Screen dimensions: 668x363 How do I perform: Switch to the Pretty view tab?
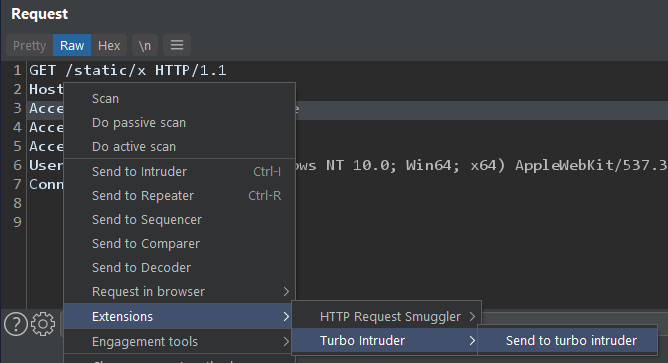click(29, 45)
